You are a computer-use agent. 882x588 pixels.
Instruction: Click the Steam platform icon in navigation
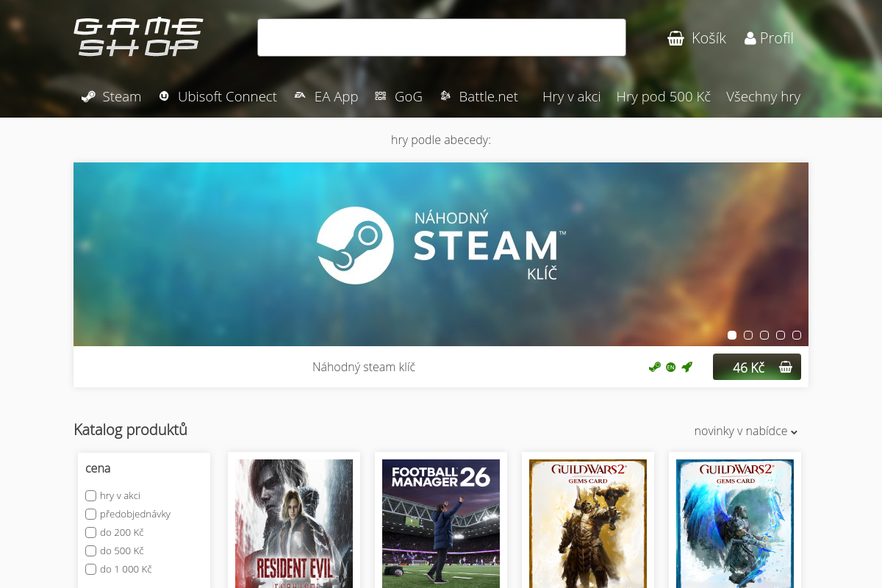tap(88, 96)
